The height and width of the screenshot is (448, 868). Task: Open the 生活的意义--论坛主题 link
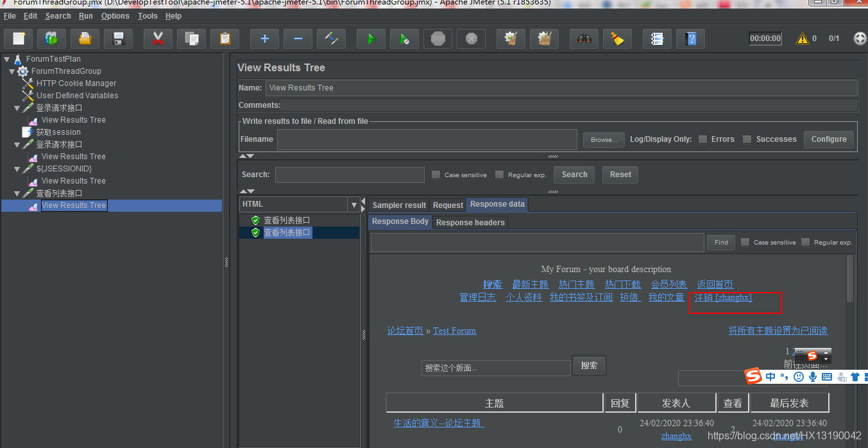click(439, 423)
